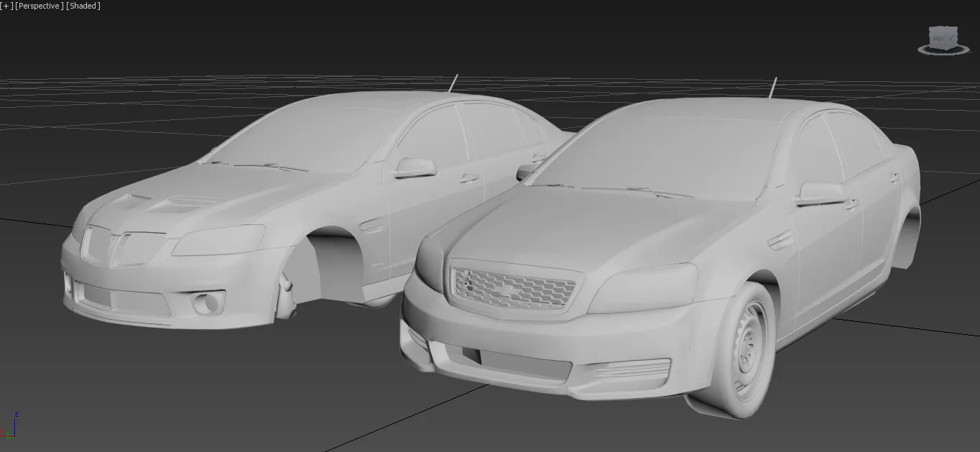This screenshot has height=452, width=980.
Task: Select the right car's headlight near the wheel
Action: pos(642,288)
